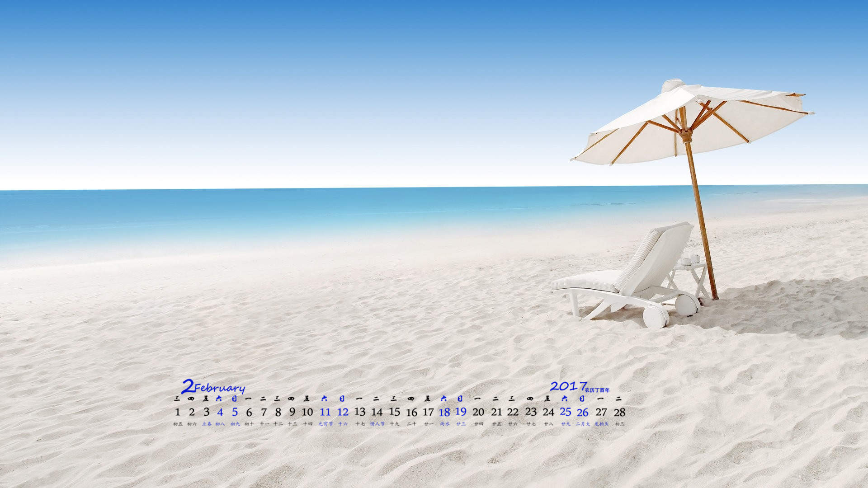
Task: Click the large blue 2 month numeral
Action: pos(188,386)
